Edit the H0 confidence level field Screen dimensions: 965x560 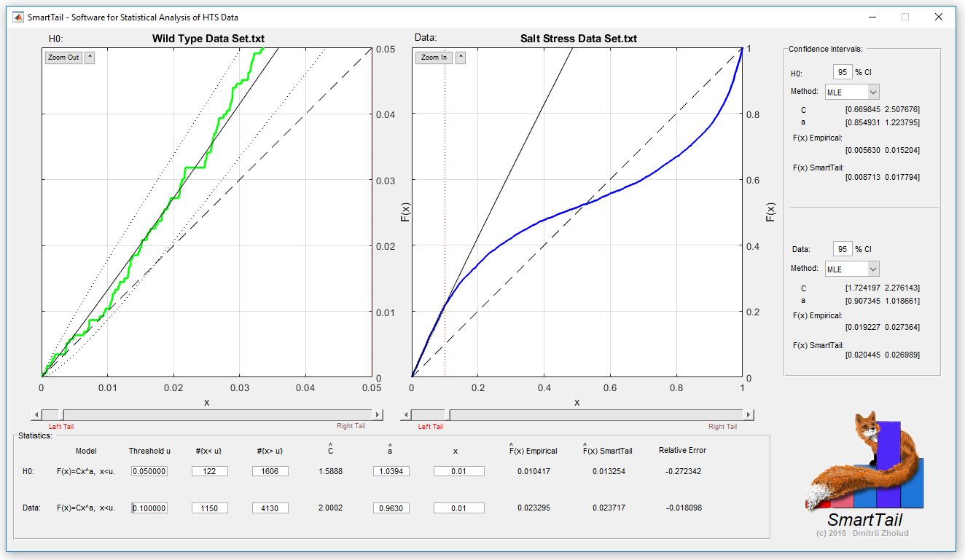(x=843, y=72)
